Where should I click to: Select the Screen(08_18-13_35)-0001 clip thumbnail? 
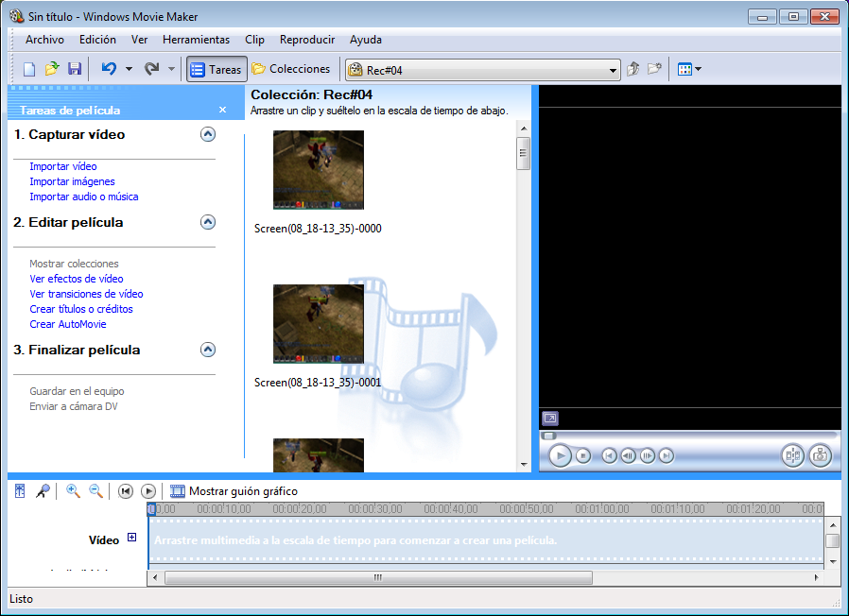tap(319, 324)
